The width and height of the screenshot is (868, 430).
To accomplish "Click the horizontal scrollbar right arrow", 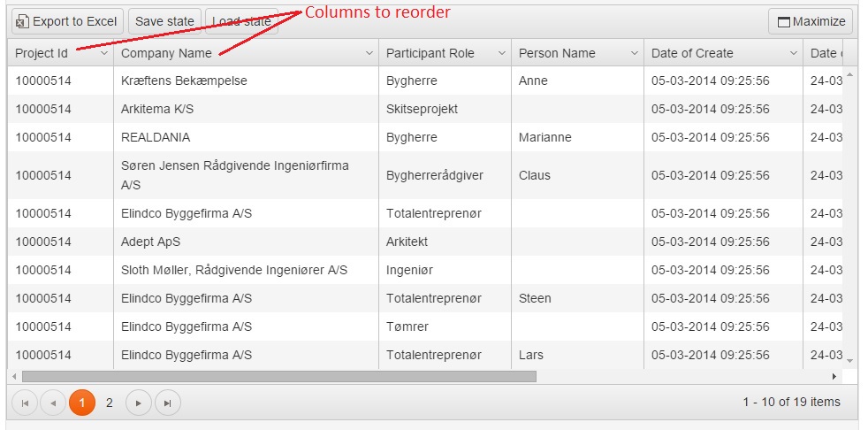I will pos(834,377).
